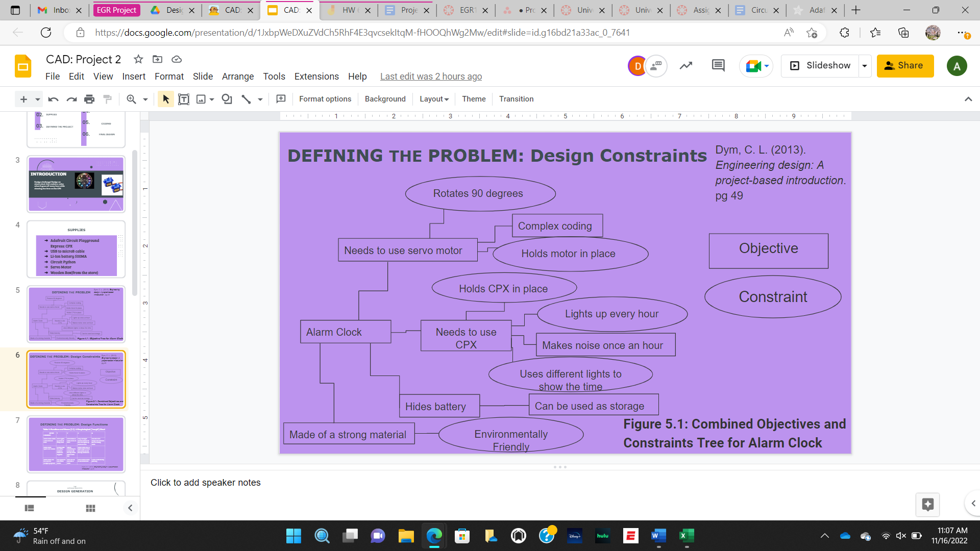The height and width of the screenshot is (551, 980).
Task: Open the Theme panel
Action: [x=473, y=99]
